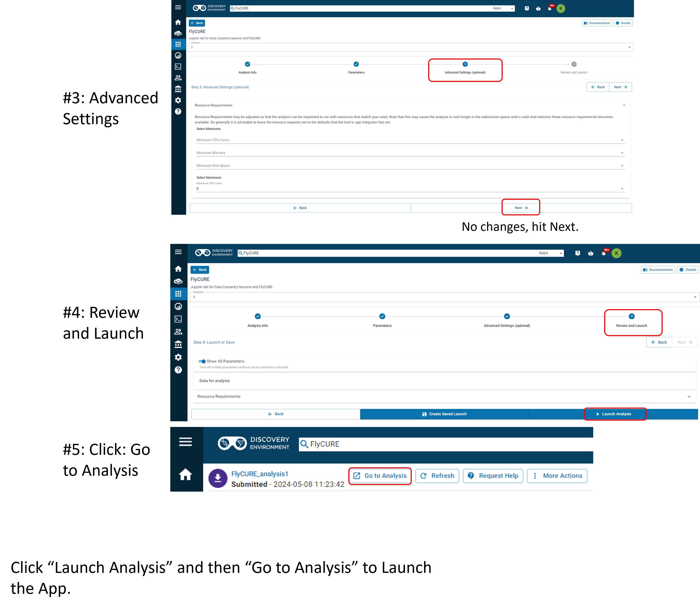Open the Data icon in the Step 3 sidebar
Screen dimensions: 700x609
point(178,33)
